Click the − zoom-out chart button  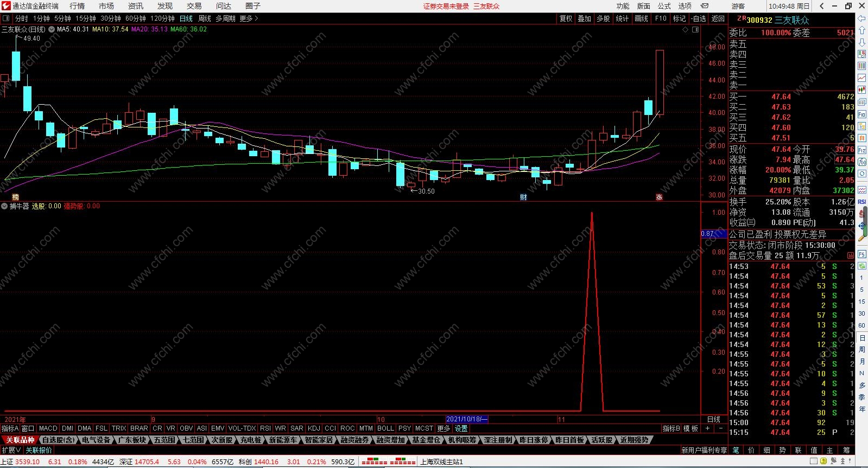click(x=721, y=428)
